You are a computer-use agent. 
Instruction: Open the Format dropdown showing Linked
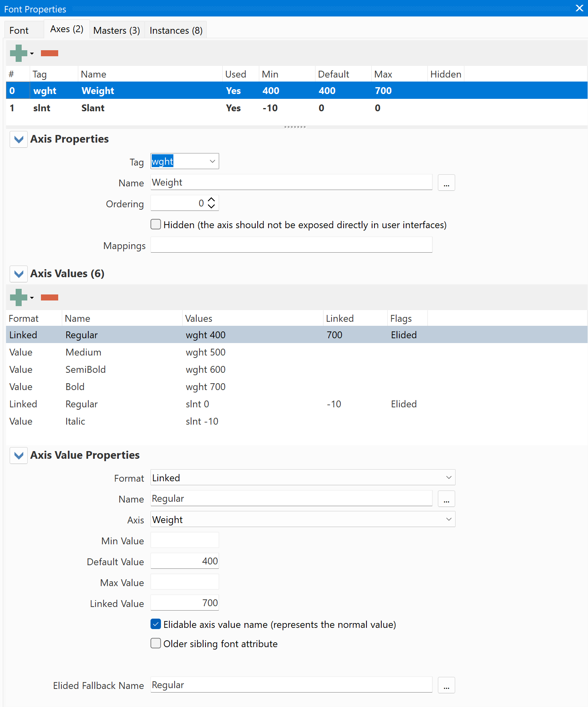pyautogui.click(x=303, y=478)
